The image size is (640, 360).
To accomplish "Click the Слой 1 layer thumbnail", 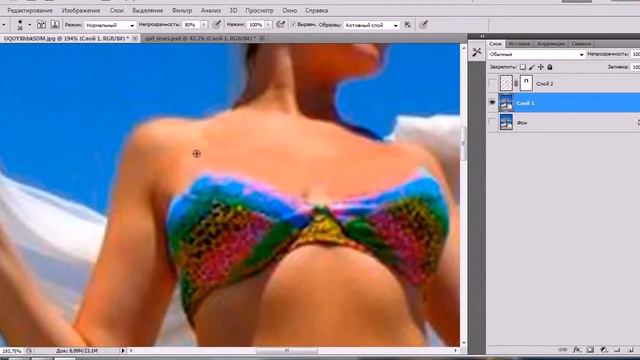I will pyautogui.click(x=506, y=103).
